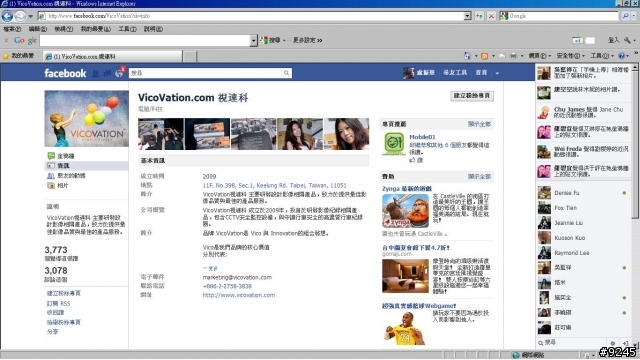Image resolution: width=640 pixels, height=360 pixels.
Task: Click the 建立粉絲專頁 Create Page button
Action: (x=472, y=96)
